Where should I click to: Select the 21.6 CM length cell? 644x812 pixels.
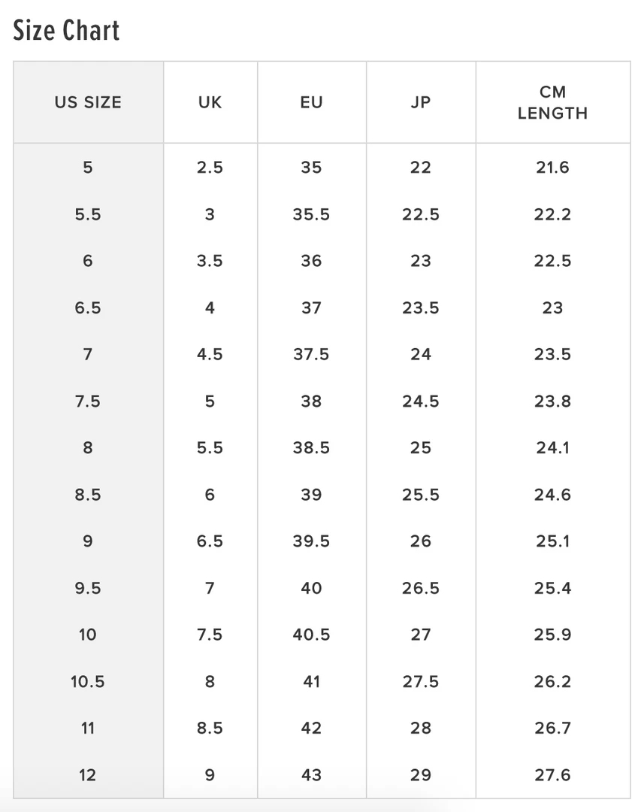click(552, 167)
